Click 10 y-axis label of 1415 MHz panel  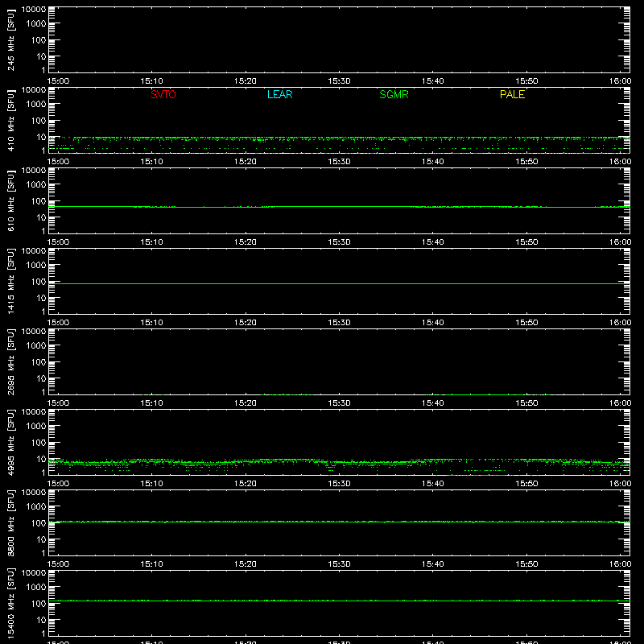point(41,298)
